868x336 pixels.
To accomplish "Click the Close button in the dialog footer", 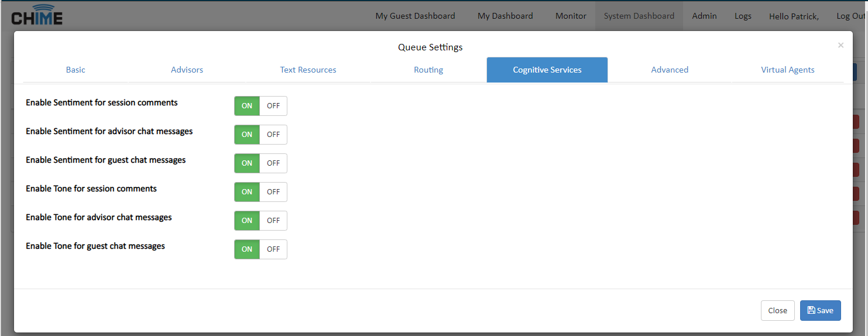I will click(777, 310).
